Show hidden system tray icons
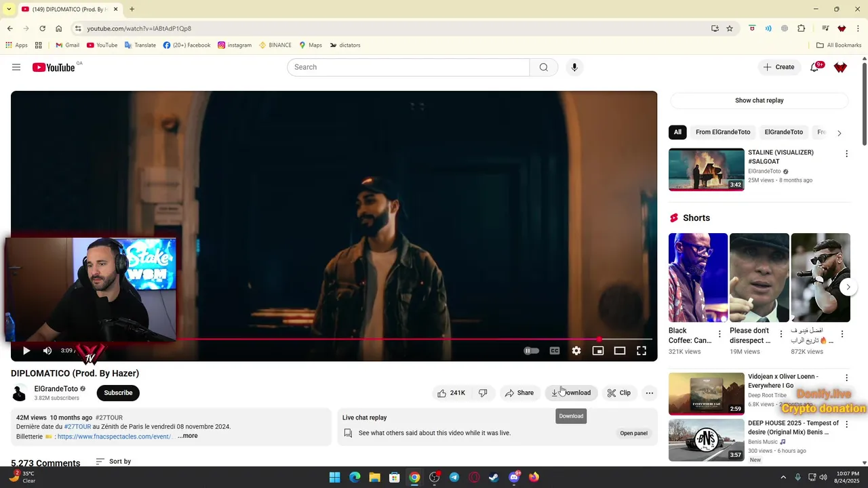The image size is (868, 488). [x=783, y=477]
